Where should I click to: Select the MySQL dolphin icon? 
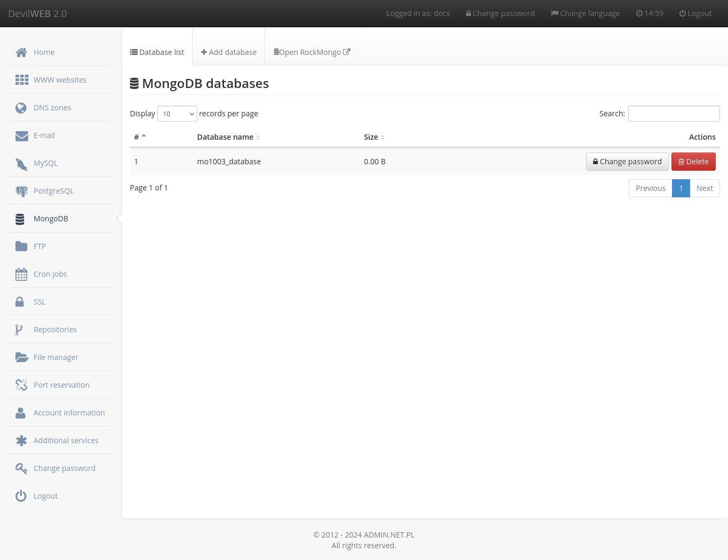click(x=21, y=163)
